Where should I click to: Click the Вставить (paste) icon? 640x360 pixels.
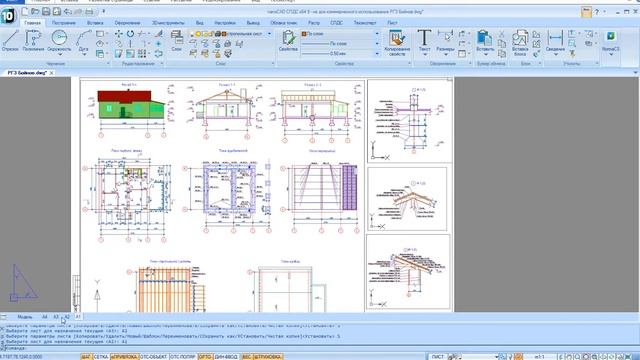click(485, 40)
